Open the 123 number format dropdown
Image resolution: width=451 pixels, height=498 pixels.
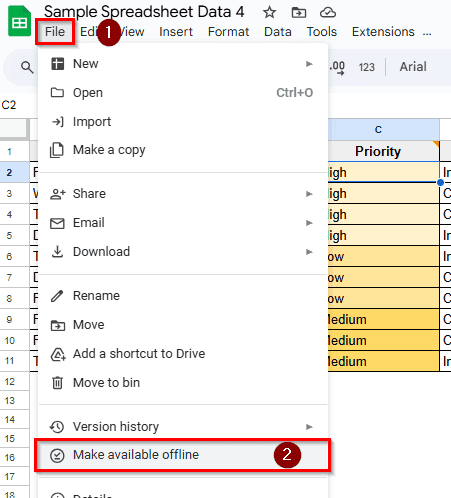pos(367,67)
